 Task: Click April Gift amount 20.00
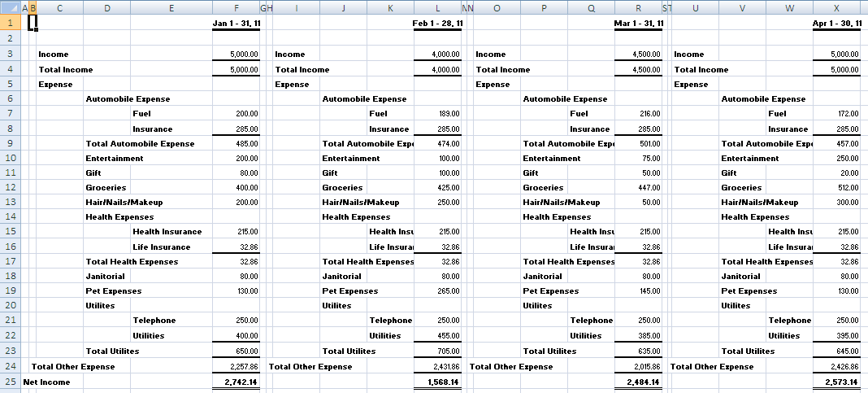point(837,173)
